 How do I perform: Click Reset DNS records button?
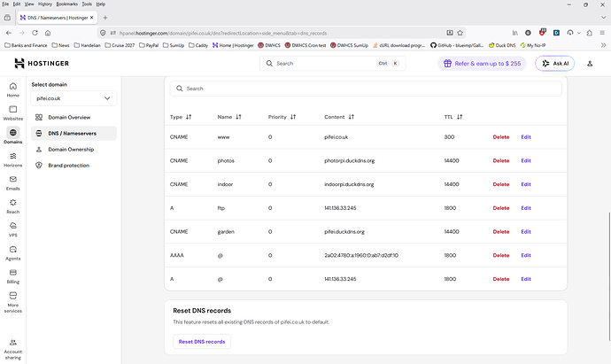[x=202, y=341]
